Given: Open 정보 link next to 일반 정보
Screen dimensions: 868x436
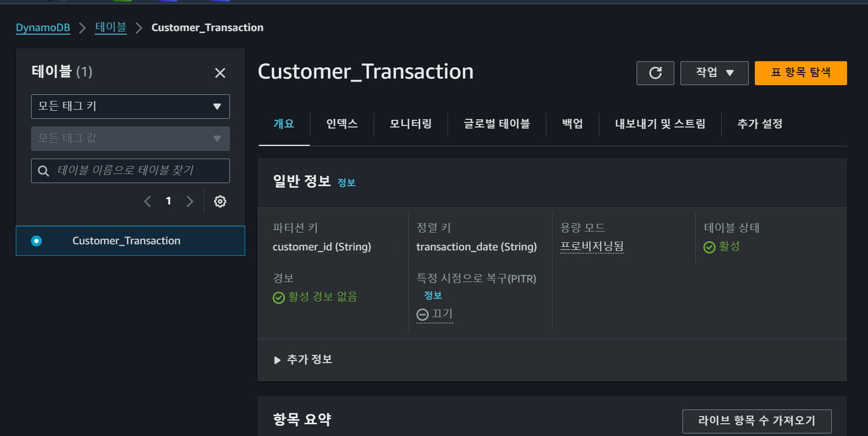Looking at the screenshot, I should click(347, 183).
